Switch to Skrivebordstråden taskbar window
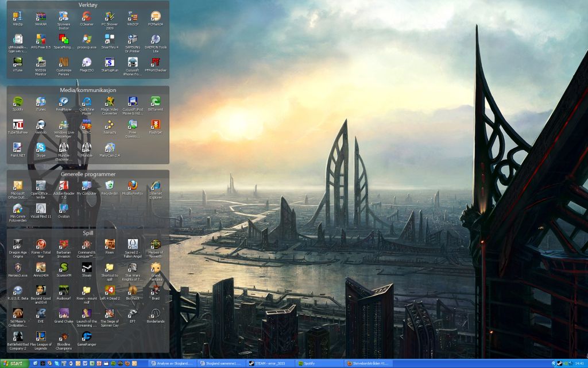The image size is (588, 368). click(369, 363)
